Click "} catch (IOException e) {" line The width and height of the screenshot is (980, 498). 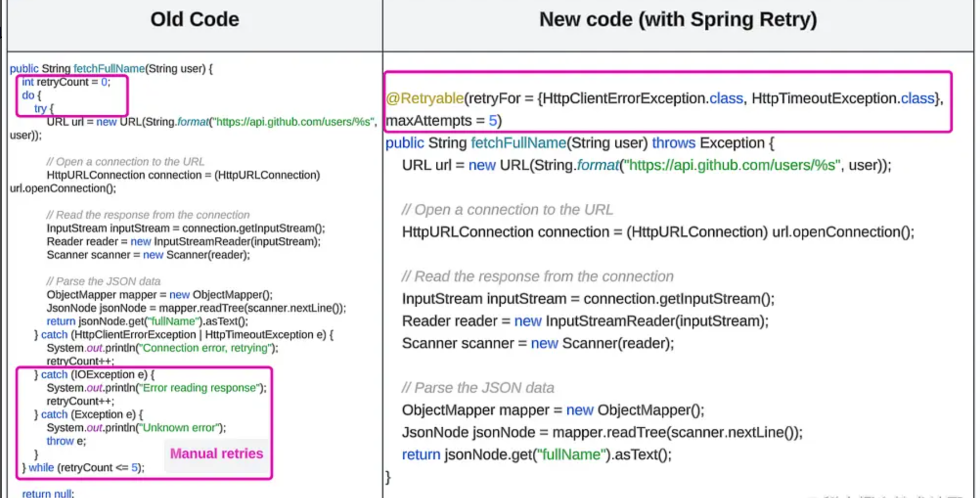pos(94,374)
